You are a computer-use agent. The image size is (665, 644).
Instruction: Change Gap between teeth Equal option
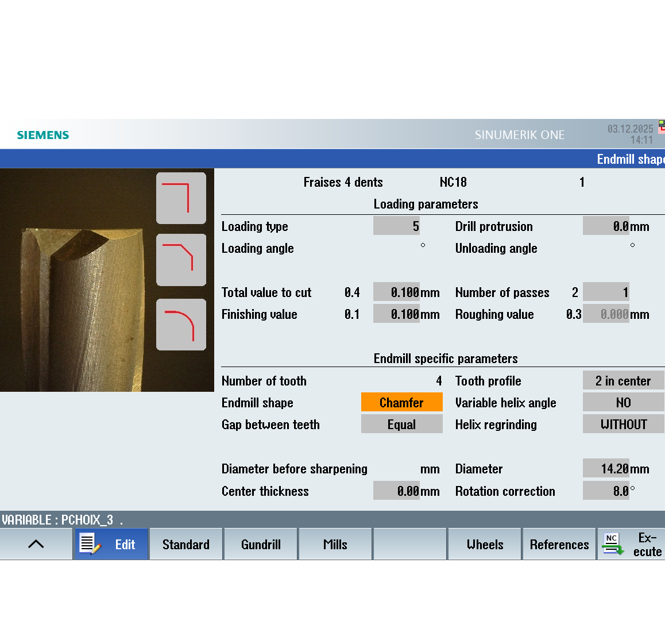(401, 425)
